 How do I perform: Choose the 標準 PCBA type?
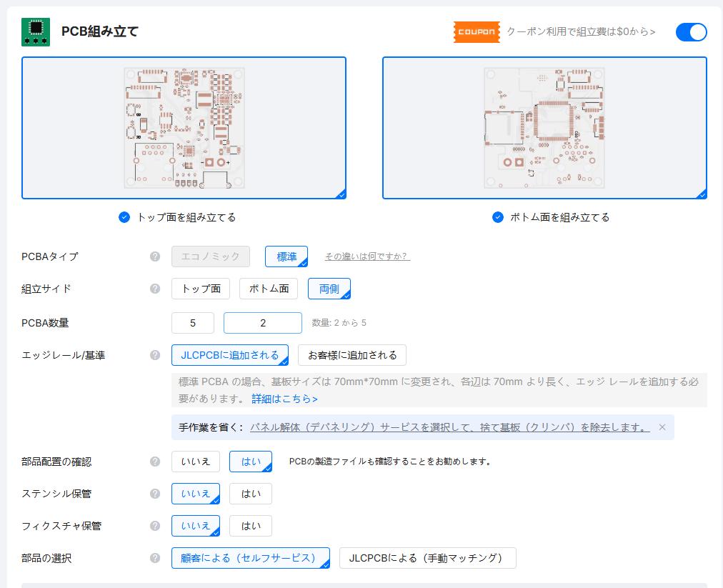(x=286, y=256)
